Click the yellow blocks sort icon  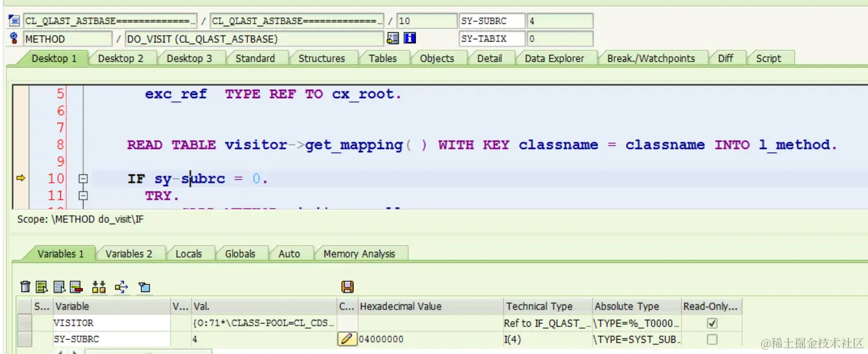coord(99,287)
